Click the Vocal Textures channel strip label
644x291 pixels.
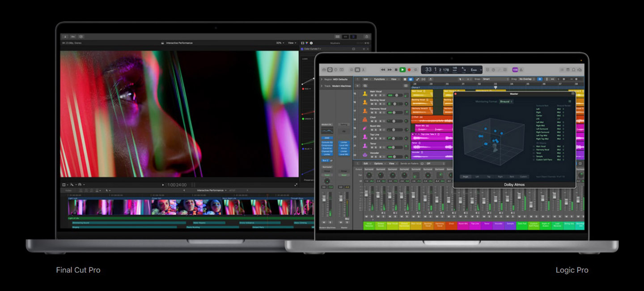[369, 225]
